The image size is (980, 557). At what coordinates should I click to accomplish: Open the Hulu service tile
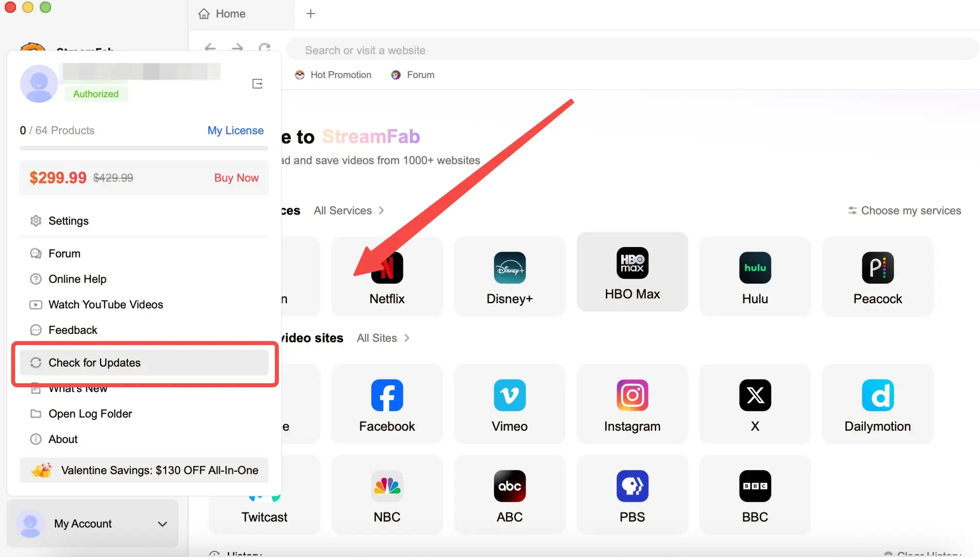click(755, 276)
